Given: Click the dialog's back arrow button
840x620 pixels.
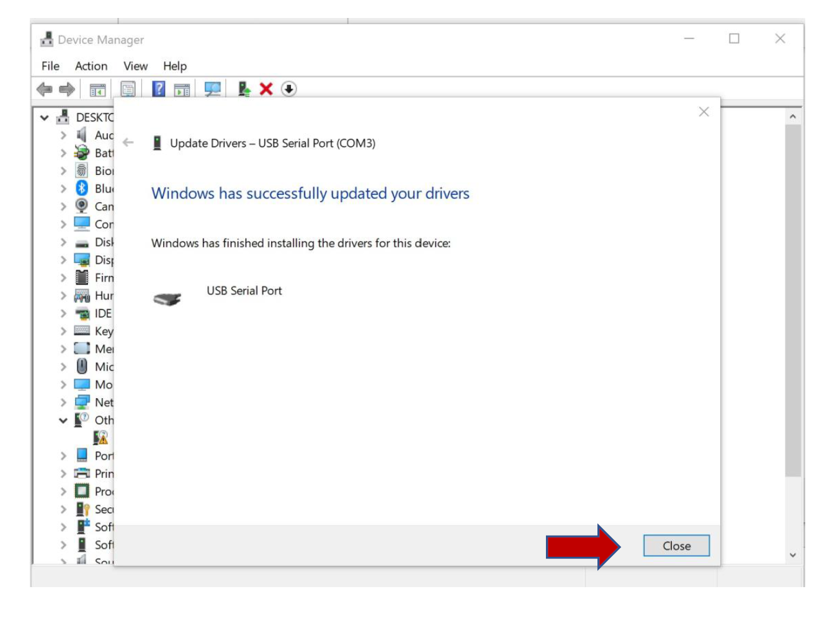Looking at the screenshot, I should [128, 143].
